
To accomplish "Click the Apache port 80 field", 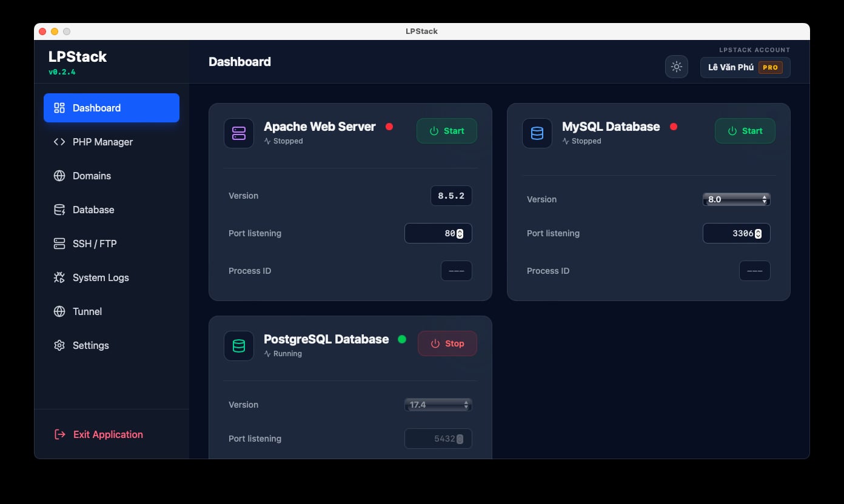I will click(438, 233).
